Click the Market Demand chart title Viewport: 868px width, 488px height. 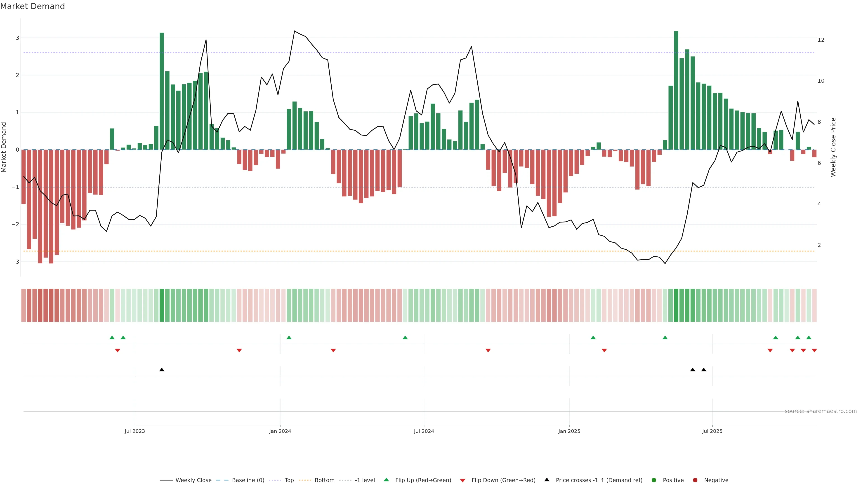point(32,6)
